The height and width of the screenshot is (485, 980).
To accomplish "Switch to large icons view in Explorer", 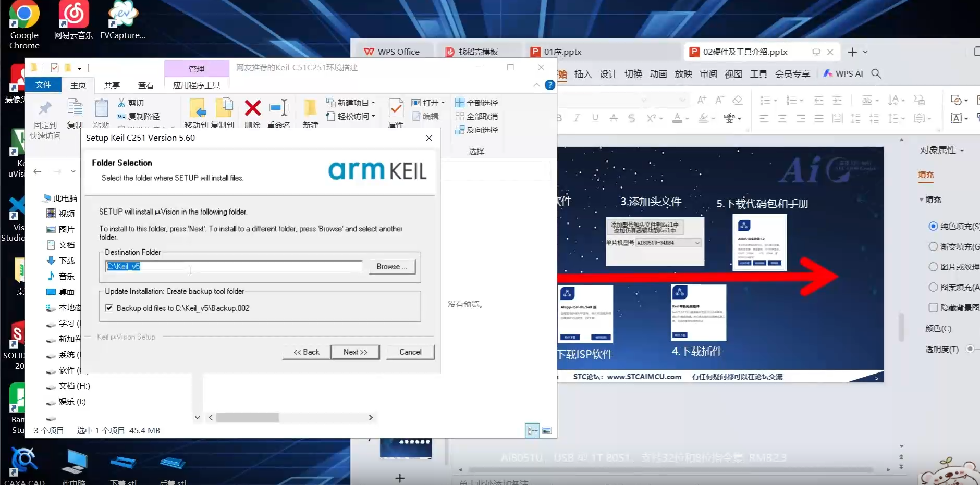I will coord(546,430).
